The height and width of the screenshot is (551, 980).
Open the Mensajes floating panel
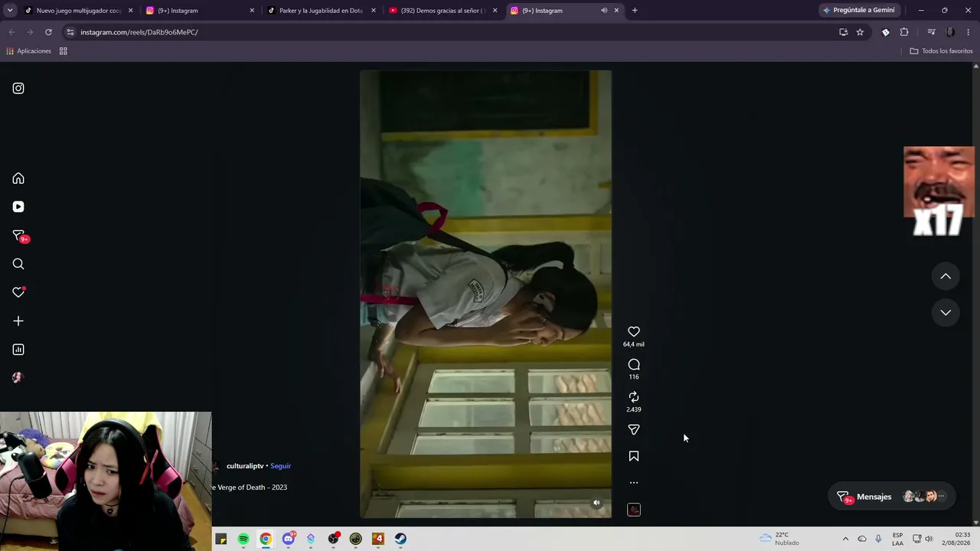[x=891, y=497]
